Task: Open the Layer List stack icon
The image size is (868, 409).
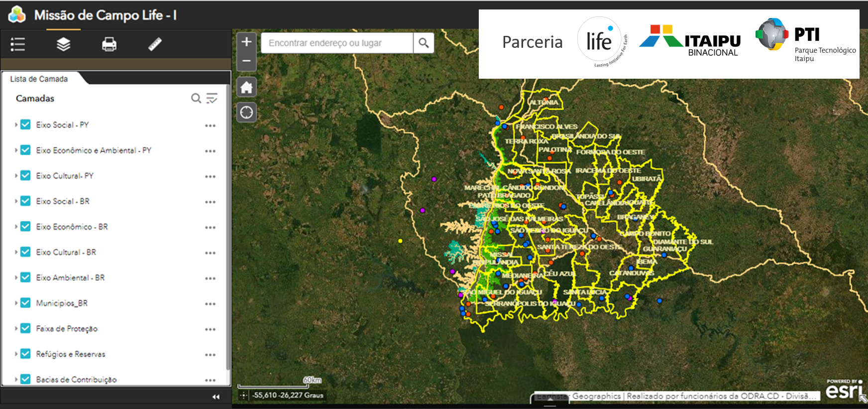Action: 63,44
